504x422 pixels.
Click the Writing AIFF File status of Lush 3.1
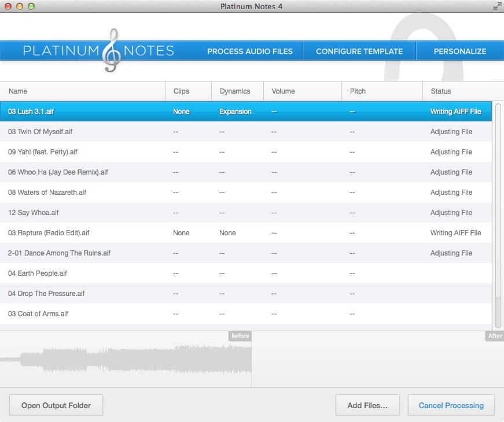[x=455, y=112]
